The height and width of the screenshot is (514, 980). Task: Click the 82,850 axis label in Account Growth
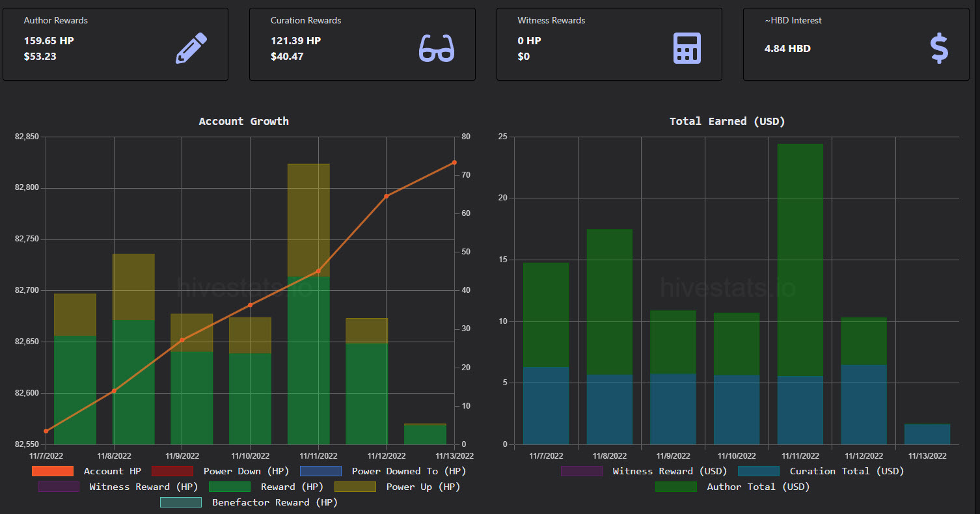(27, 137)
